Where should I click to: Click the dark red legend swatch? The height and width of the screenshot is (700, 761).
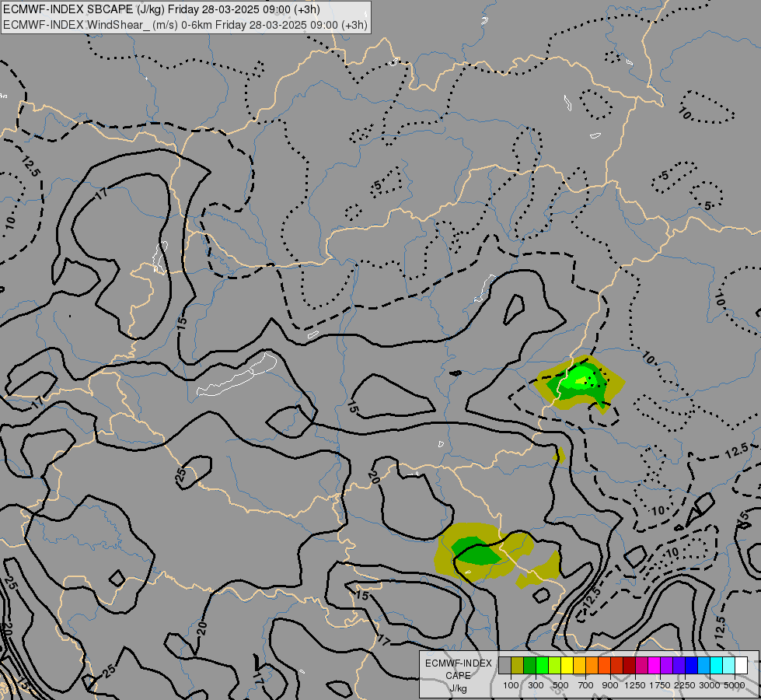[x=629, y=666]
